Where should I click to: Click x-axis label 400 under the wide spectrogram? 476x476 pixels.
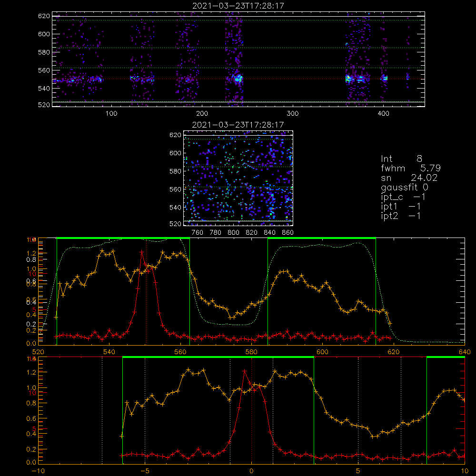click(383, 114)
